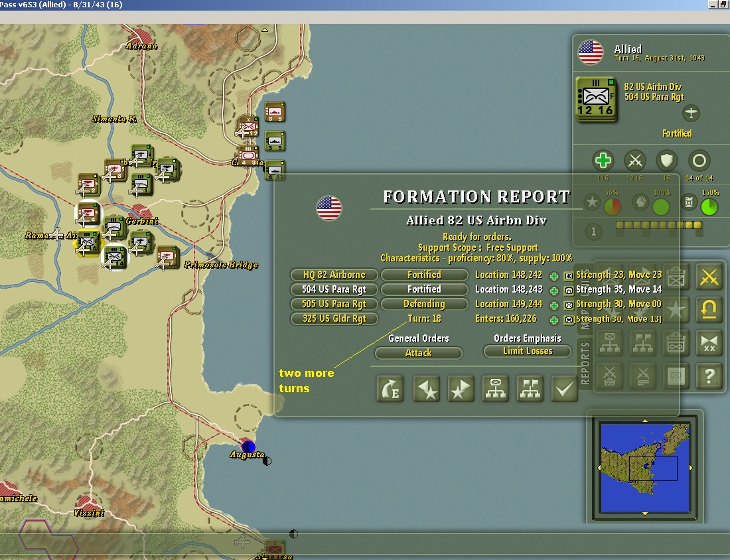Click the 150% supply green gauge
The height and width of the screenshot is (560, 730).
[709, 207]
